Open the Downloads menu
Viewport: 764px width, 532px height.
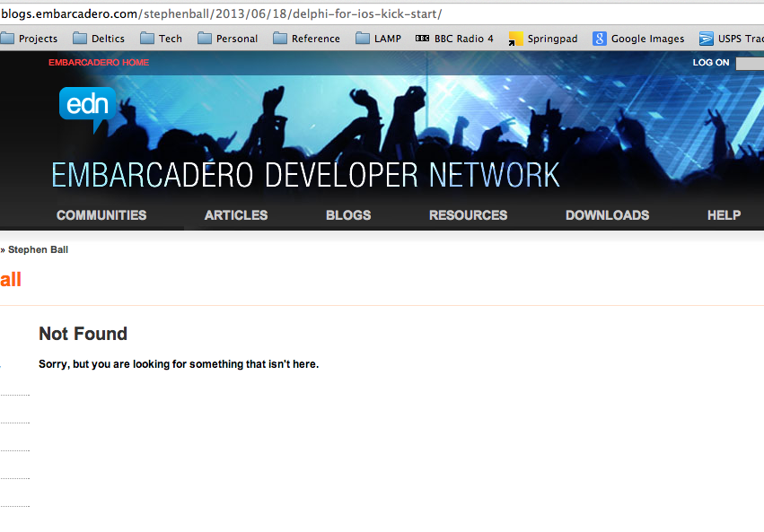click(607, 215)
